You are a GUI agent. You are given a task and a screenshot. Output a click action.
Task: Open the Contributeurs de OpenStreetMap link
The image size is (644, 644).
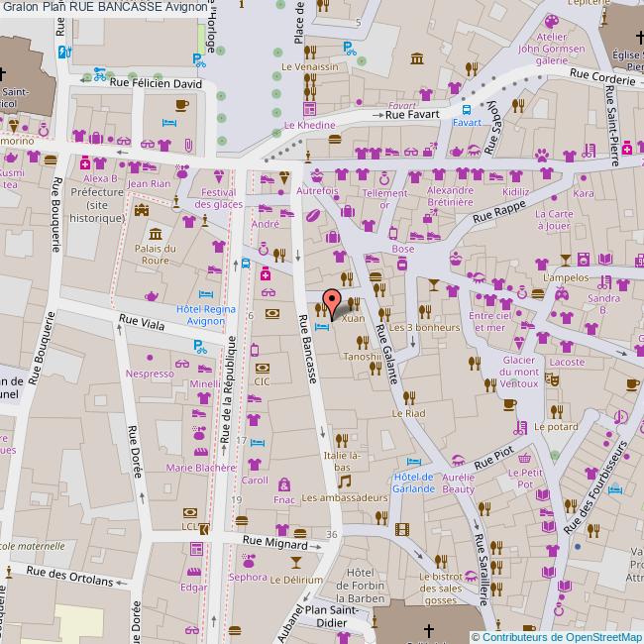tap(563, 638)
